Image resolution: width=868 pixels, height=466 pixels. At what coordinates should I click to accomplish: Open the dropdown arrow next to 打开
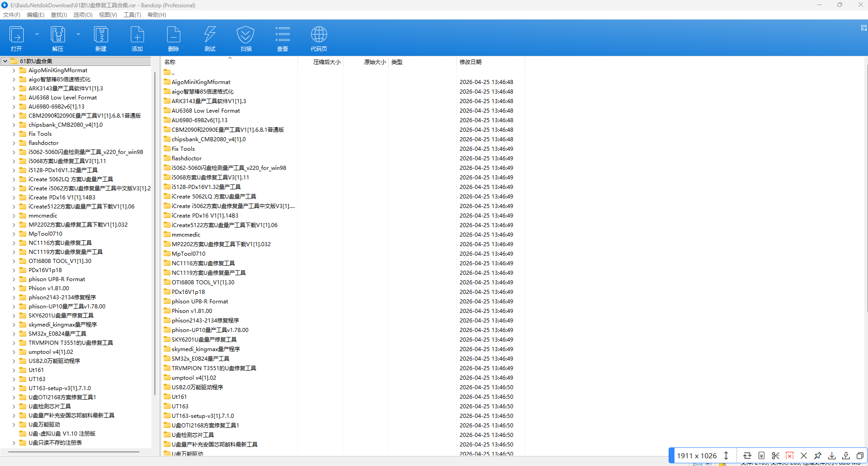coord(37,34)
